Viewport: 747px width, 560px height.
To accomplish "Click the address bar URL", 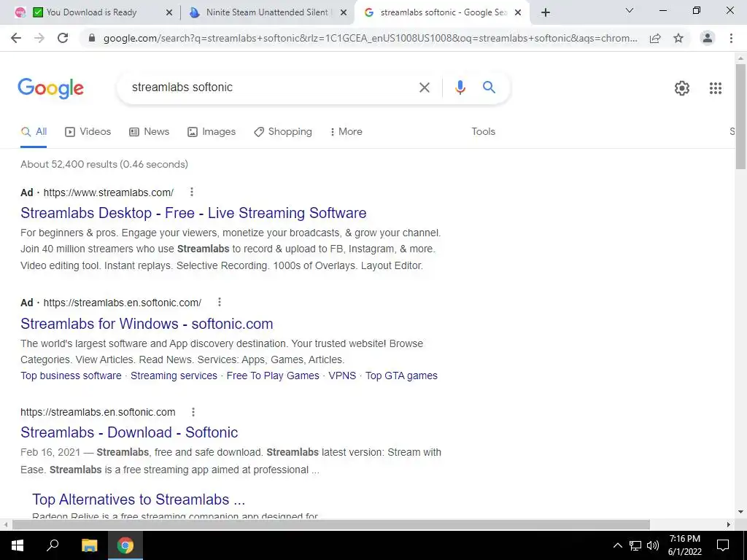I will [x=370, y=38].
